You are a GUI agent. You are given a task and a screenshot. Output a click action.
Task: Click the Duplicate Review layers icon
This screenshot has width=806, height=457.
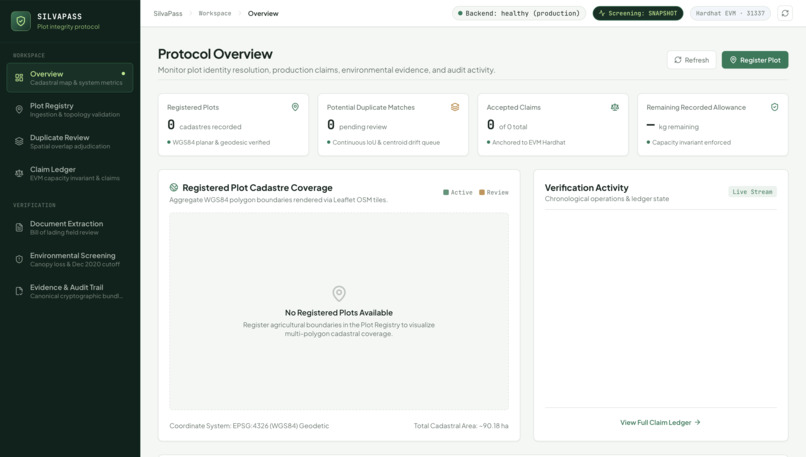19,141
